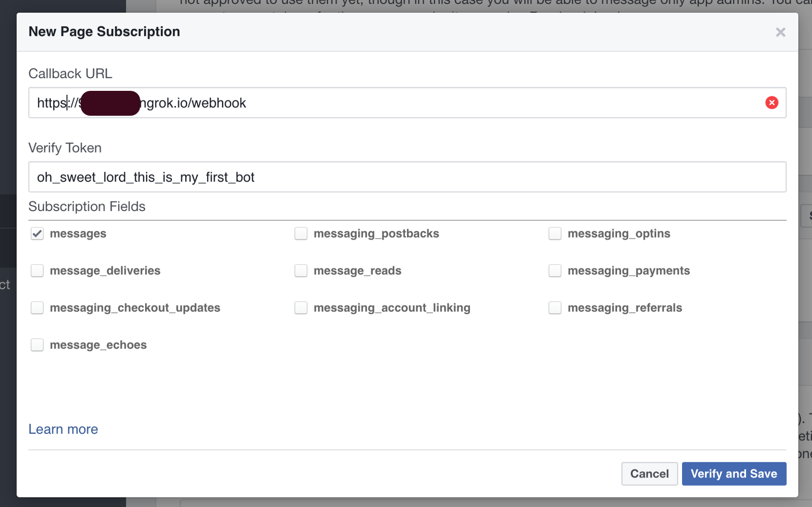Toggle the message_echoes checkbox
The width and height of the screenshot is (812, 507).
tap(37, 345)
